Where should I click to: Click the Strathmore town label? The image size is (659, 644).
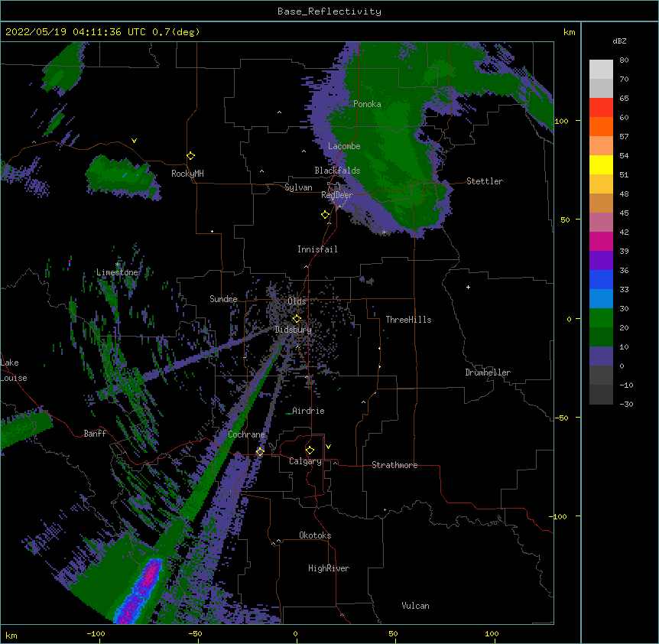(394, 465)
